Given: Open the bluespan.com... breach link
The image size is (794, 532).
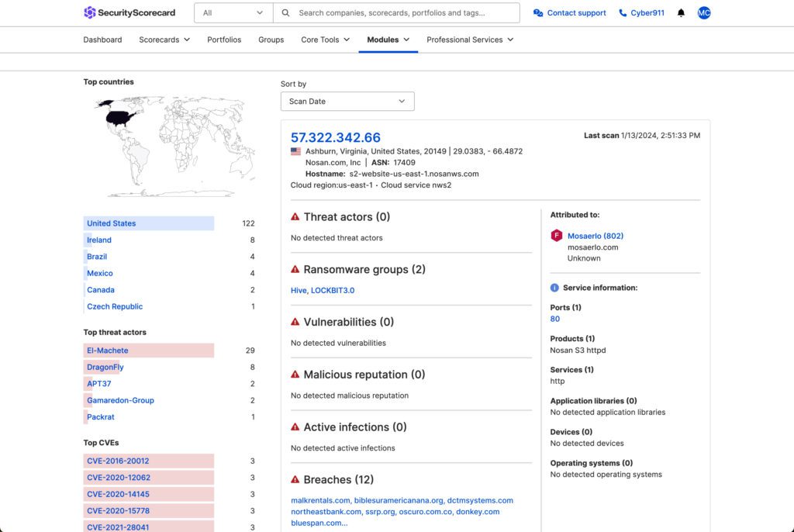Looking at the screenshot, I should pos(319,523).
